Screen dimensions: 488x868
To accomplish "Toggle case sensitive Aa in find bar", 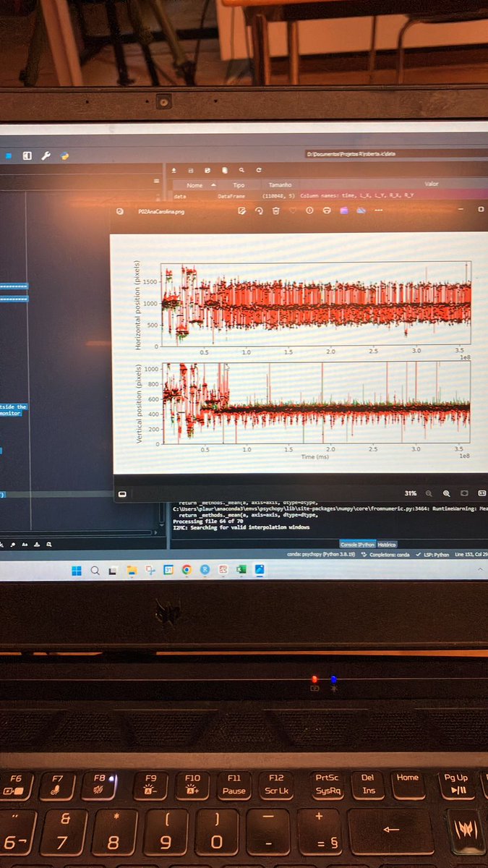I will [x=26, y=544].
